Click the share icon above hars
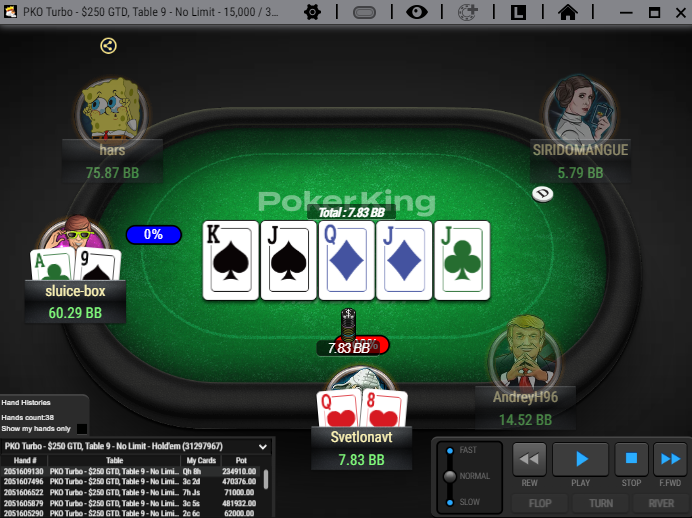This screenshot has width=692, height=518. (108, 46)
